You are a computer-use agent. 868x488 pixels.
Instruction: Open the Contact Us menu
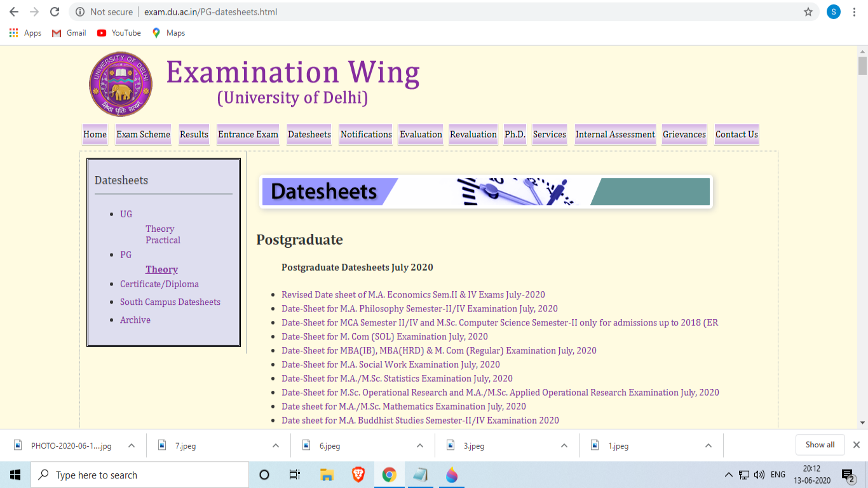point(736,134)
